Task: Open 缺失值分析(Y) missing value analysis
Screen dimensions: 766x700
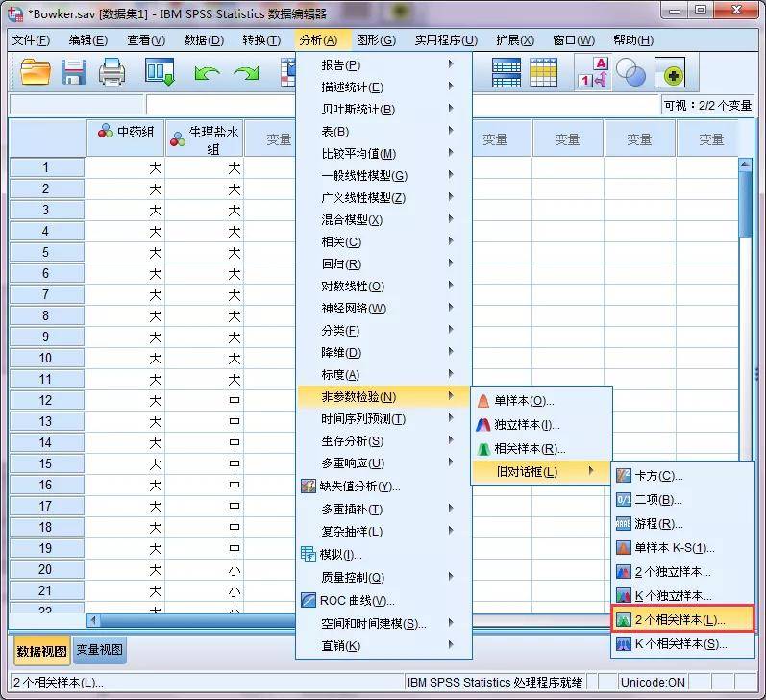Action: (384, 487)
